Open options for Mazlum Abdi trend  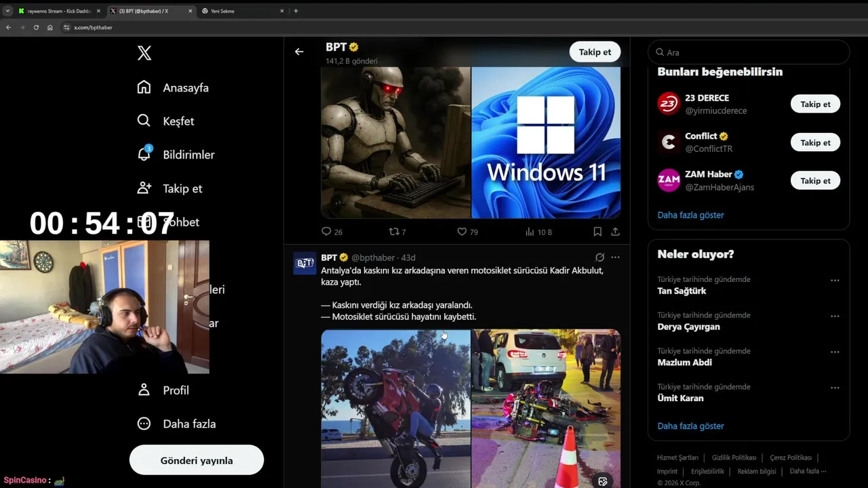click(835, 352)
